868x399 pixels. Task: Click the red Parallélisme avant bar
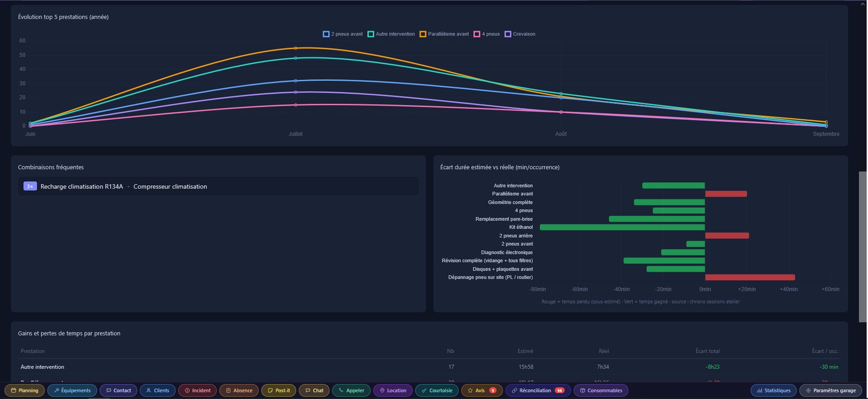(x=726, y=194)
